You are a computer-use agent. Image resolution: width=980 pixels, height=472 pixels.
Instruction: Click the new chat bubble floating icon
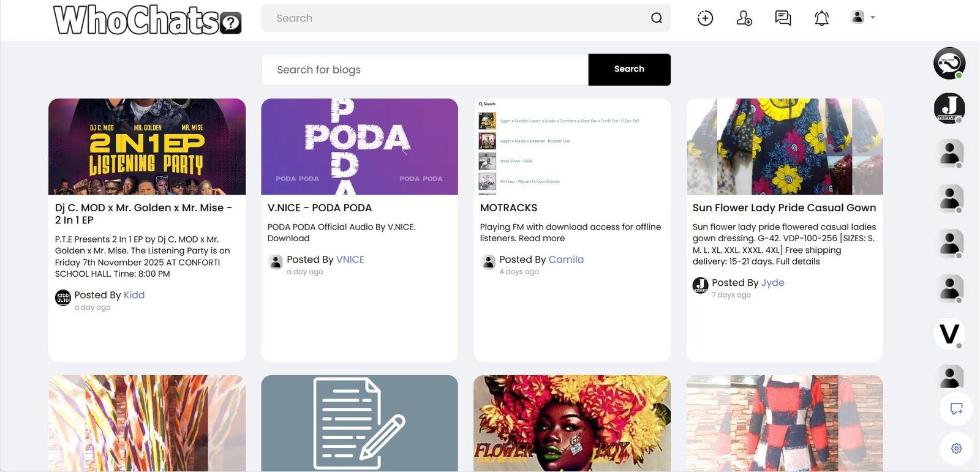click(x=956, y=408)
